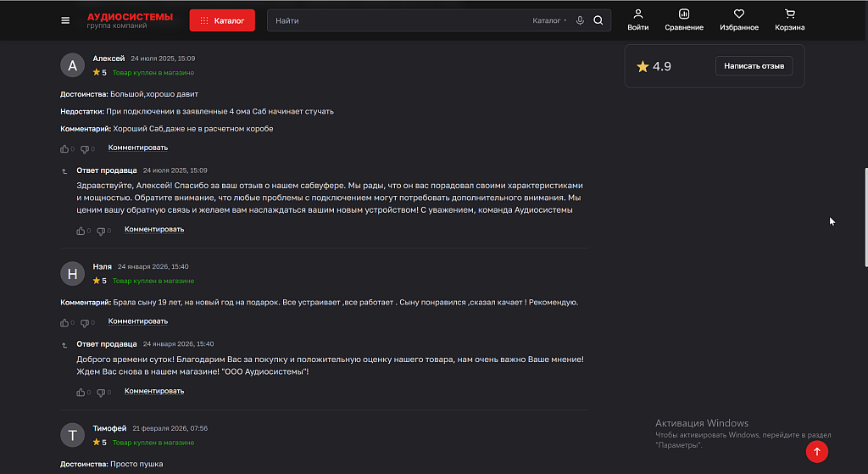This screenshot has height=474, width=868.
Task: Click the microphone voice search icon
Action: click(580, 20)
